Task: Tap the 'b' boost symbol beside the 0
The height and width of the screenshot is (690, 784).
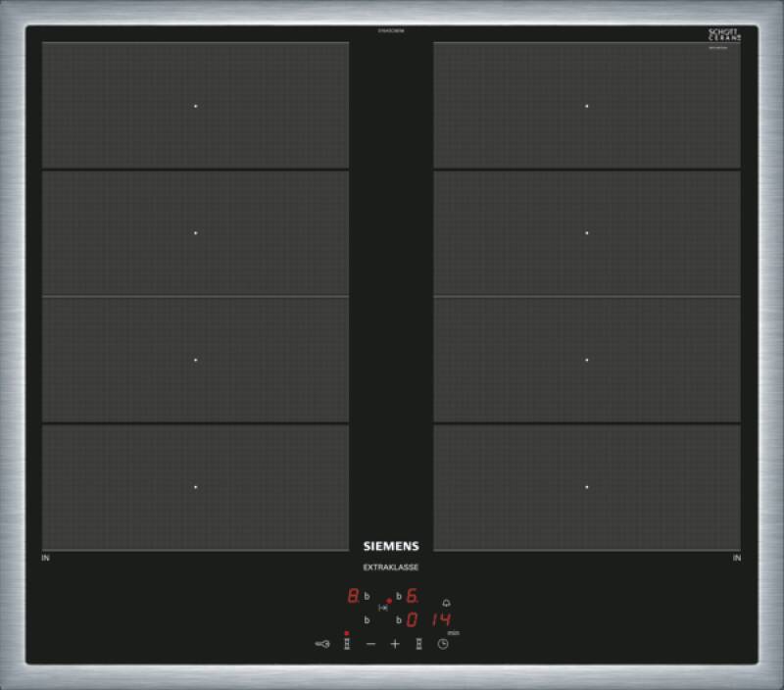Action: click(x=399, y=620)
